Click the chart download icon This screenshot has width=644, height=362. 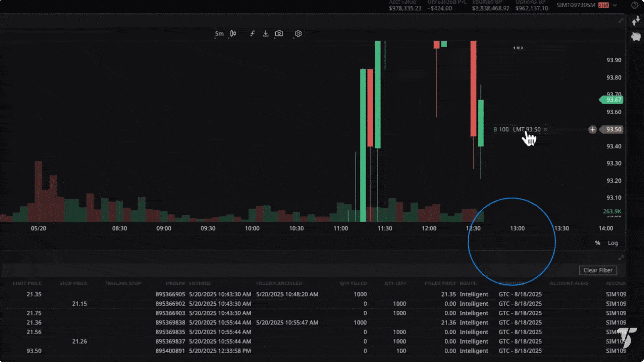[x=265, y=34]
